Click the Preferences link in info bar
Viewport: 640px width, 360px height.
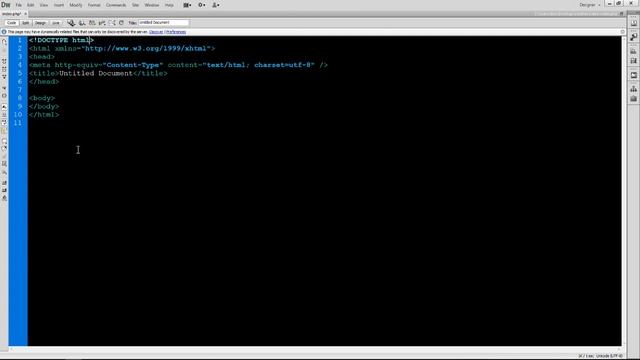tap(176, 32)
